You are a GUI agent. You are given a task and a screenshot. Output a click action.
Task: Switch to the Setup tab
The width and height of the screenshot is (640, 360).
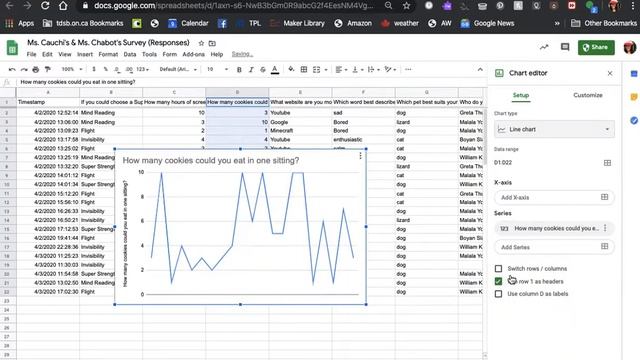521,95
